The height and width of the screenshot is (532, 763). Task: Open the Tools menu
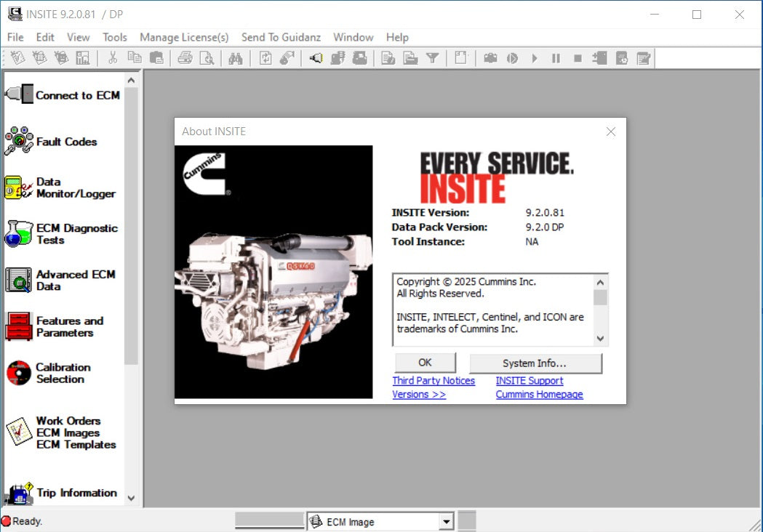click(x=114, y=37)
